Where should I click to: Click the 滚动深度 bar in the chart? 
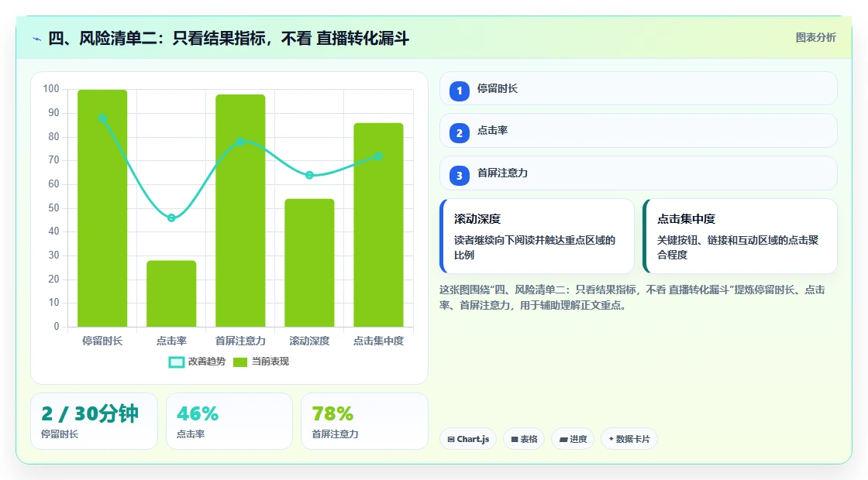pos(309,262)
